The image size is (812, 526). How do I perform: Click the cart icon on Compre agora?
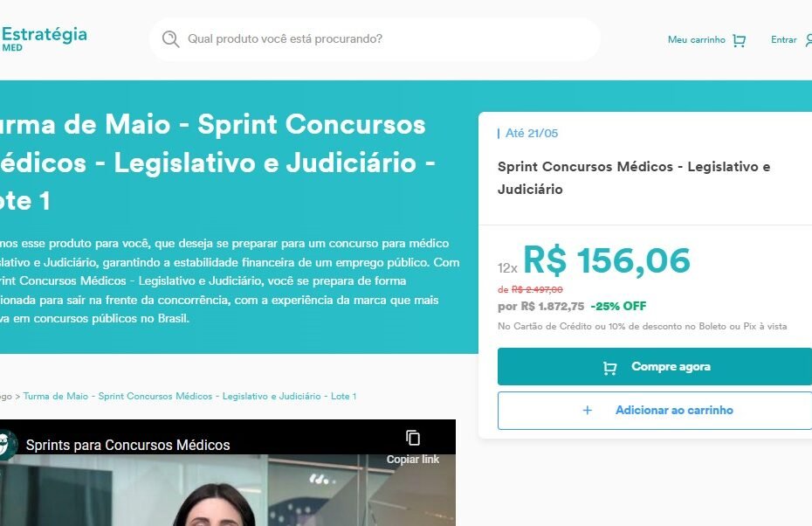point(610,368)
